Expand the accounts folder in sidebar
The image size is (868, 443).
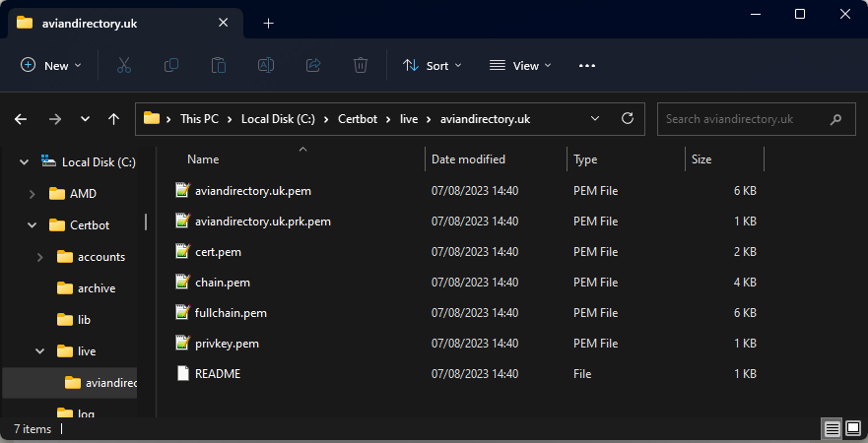point(39,257)
